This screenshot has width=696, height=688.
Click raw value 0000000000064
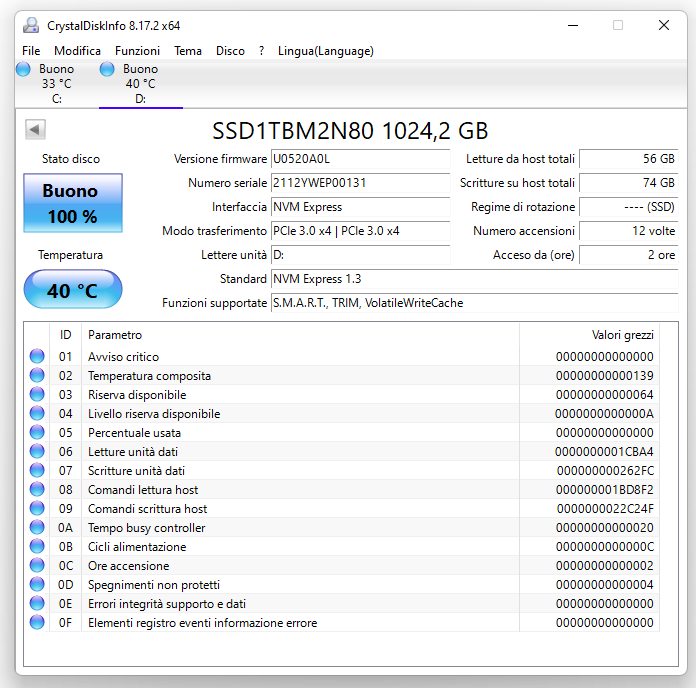(x=605, y=395)
